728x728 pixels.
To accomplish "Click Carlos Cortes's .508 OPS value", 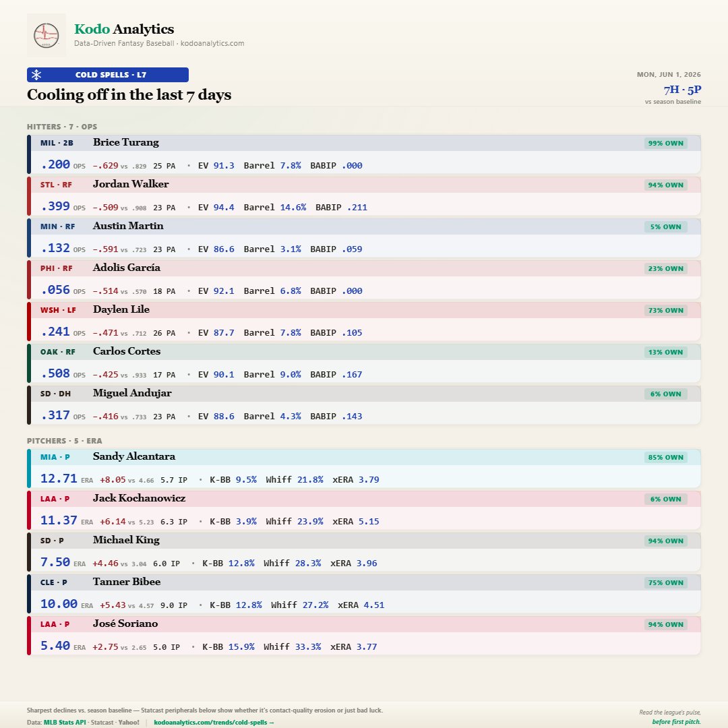I will coord(55,373).
